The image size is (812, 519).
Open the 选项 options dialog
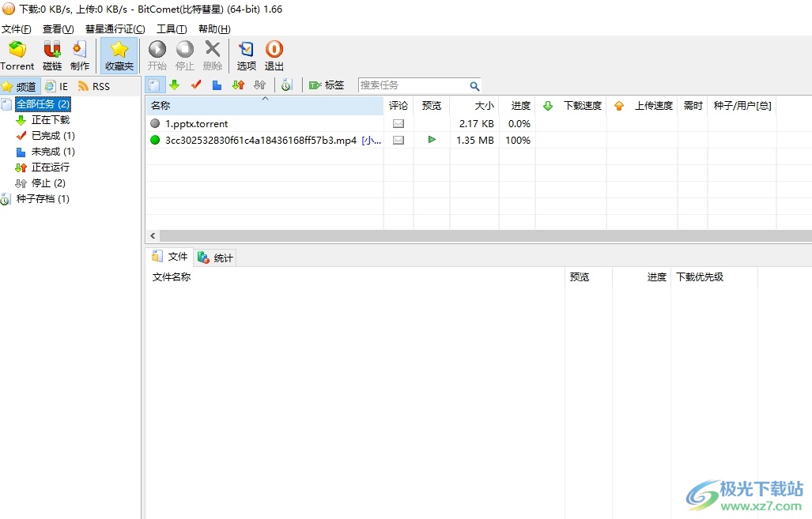click(x=247, y=55)
